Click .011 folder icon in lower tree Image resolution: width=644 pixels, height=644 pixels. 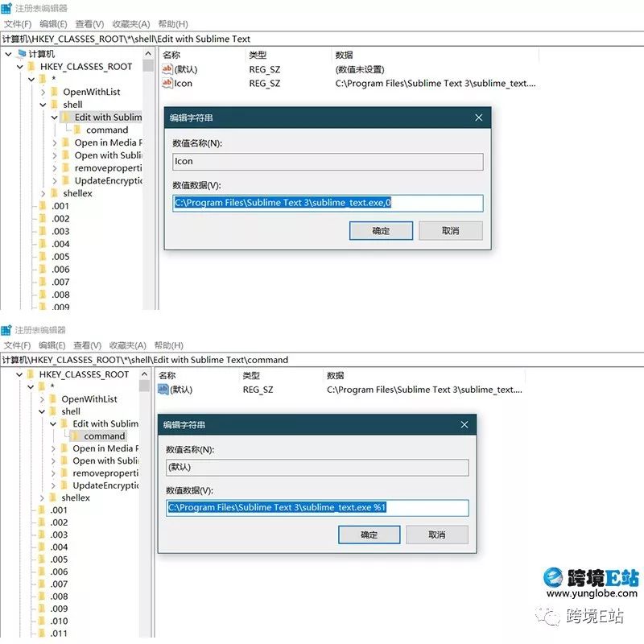[x=42, y=633]
